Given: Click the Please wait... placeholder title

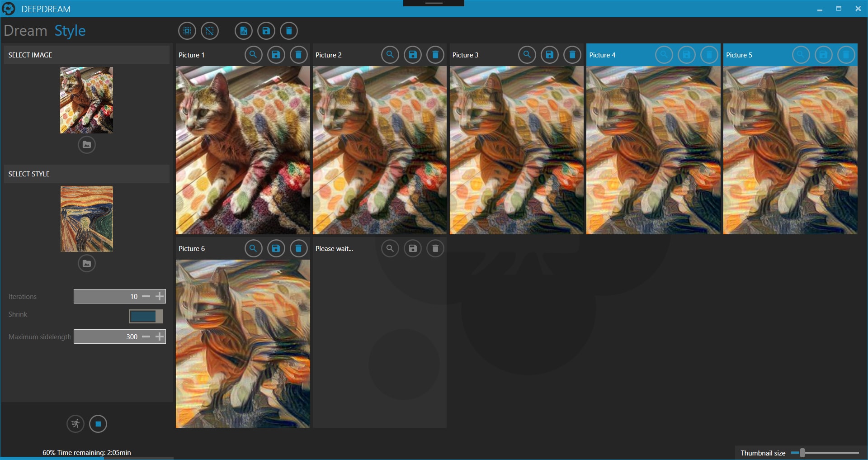Looking at the screenshot, I should 334,248.
